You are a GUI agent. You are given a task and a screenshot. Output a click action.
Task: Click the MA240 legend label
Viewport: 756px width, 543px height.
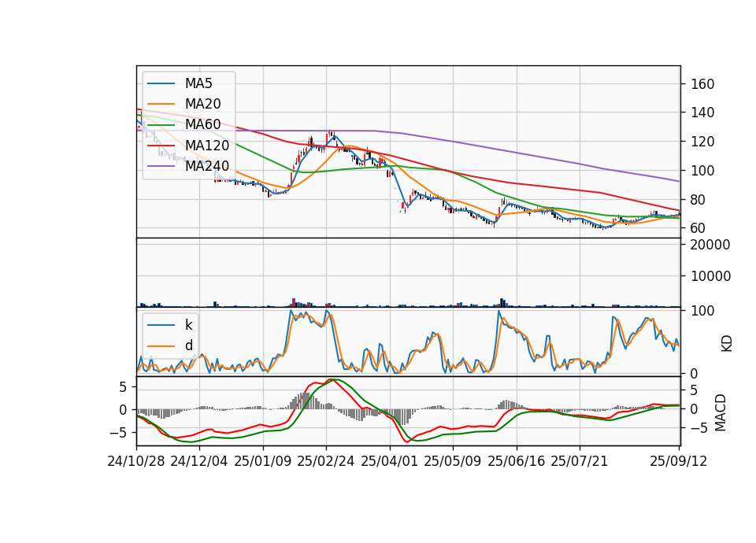207,166
